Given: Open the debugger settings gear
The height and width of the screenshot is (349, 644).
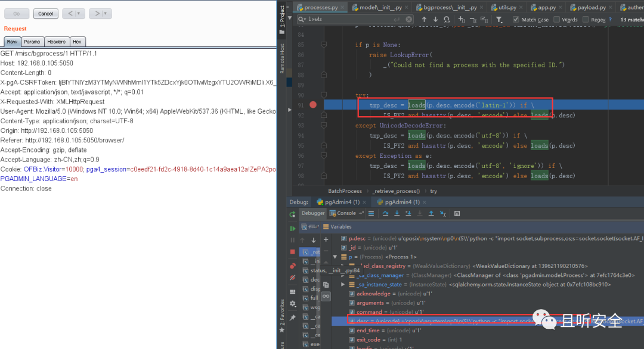Looking at the screenshot, I should [x=292, y=304].
